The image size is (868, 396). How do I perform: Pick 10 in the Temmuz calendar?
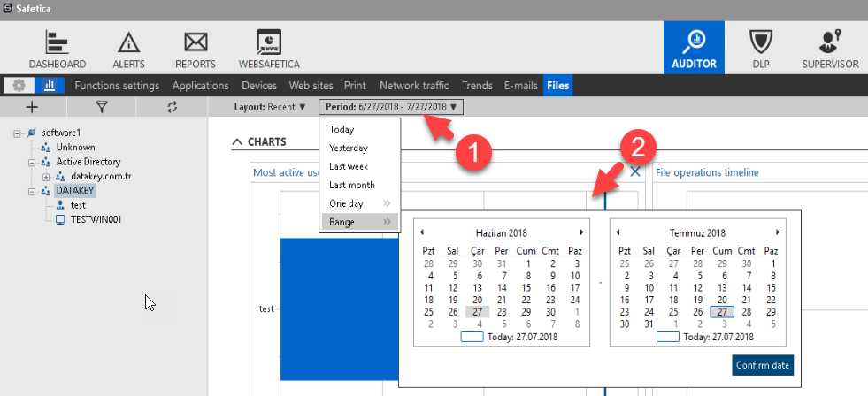649,287
